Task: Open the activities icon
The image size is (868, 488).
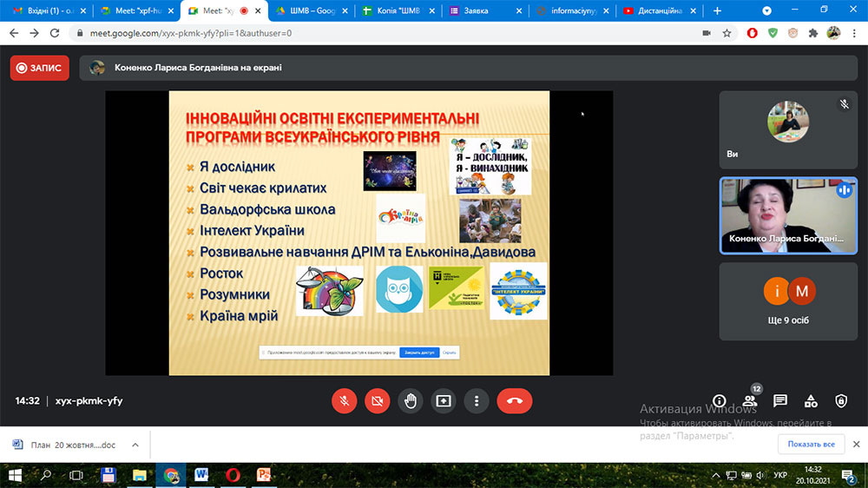Action: (x=811, y=401)
